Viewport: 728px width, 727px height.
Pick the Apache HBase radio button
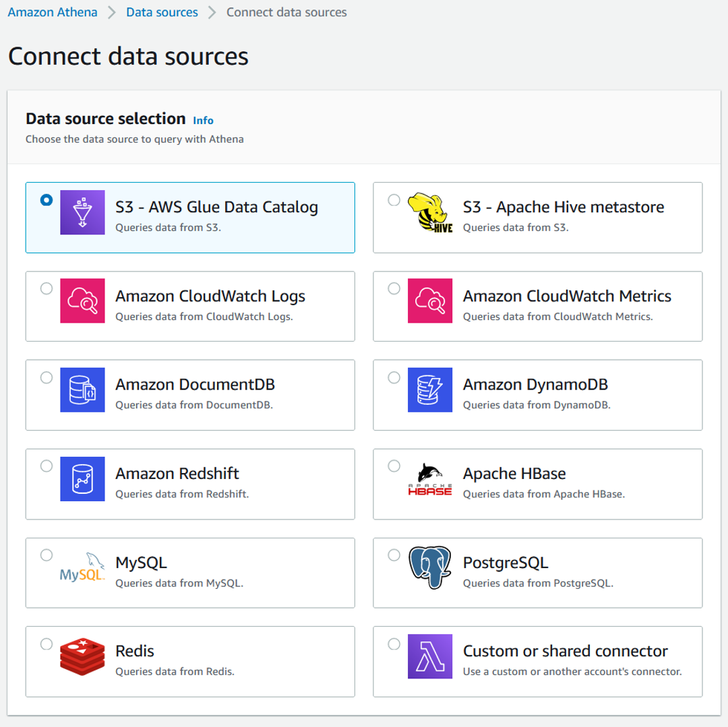pos(394,466)
